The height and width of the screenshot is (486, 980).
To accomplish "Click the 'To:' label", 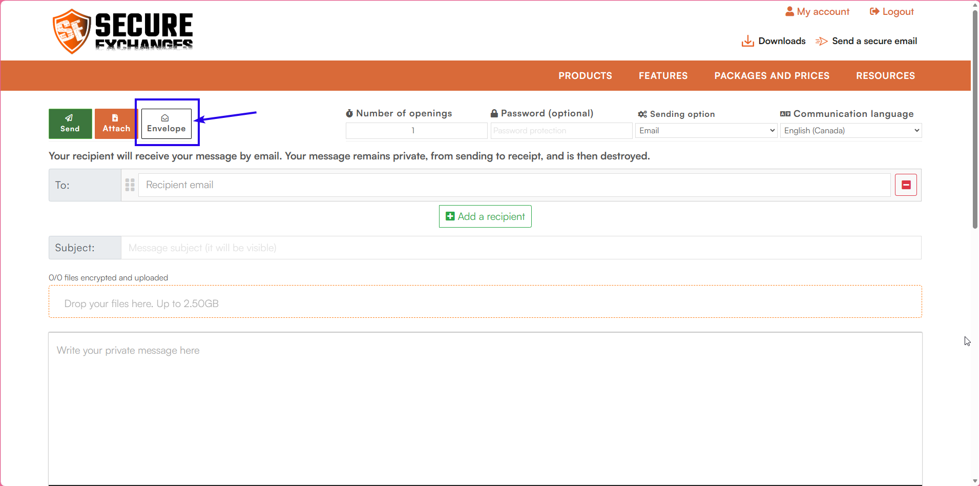I will pyautogui.click(x=62, y=185).
